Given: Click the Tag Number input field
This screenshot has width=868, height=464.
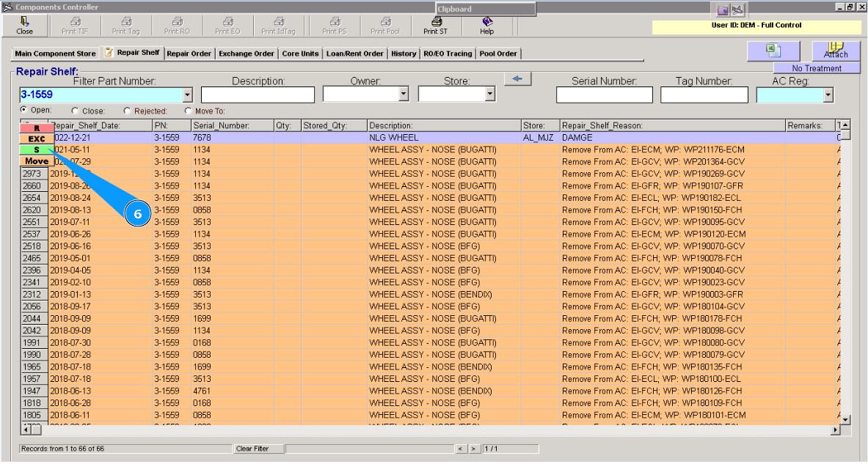Looking at the screenshot, I should (x=704, y=95).
